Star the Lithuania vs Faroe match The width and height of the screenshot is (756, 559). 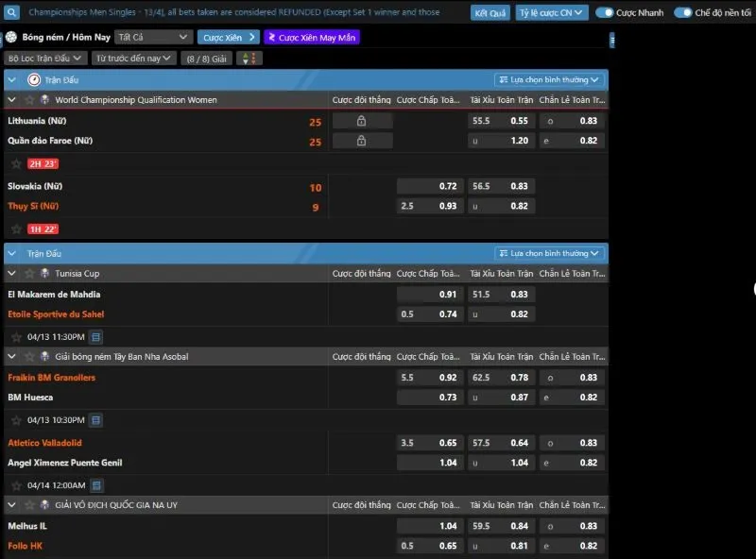[16, 163]
